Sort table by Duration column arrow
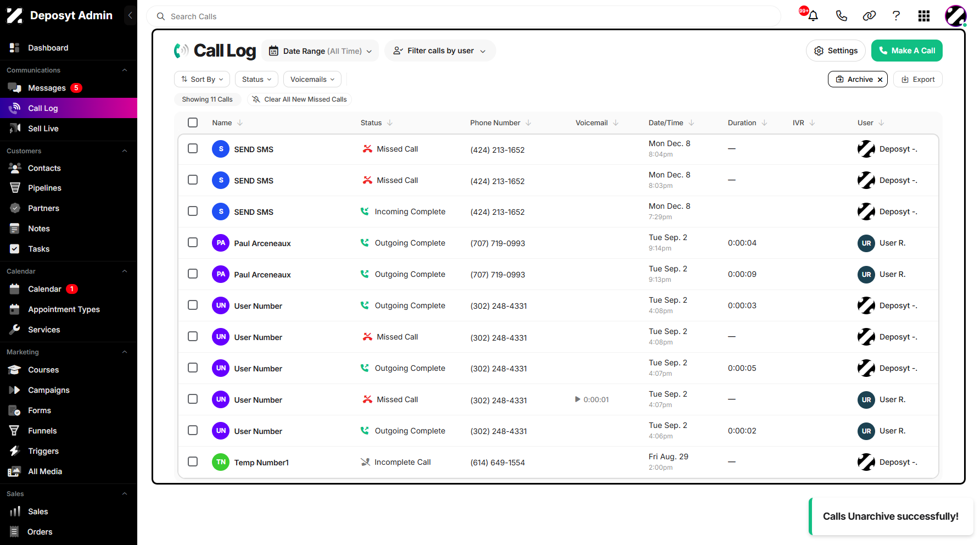 [x=764, y=123]
